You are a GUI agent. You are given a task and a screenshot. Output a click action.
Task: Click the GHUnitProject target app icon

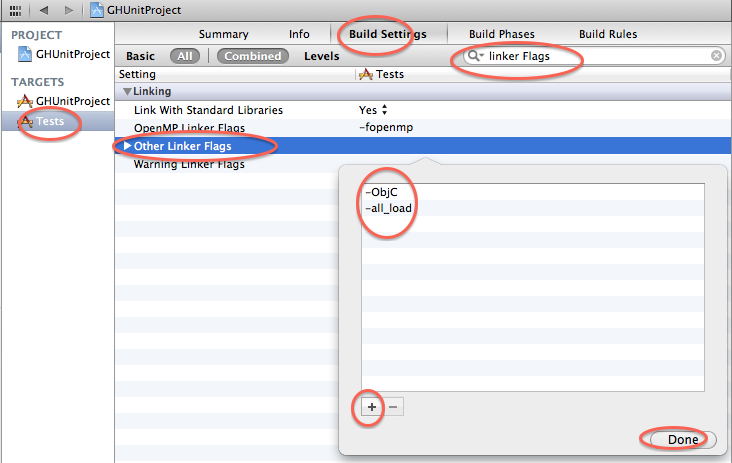[x=25, y=101]
